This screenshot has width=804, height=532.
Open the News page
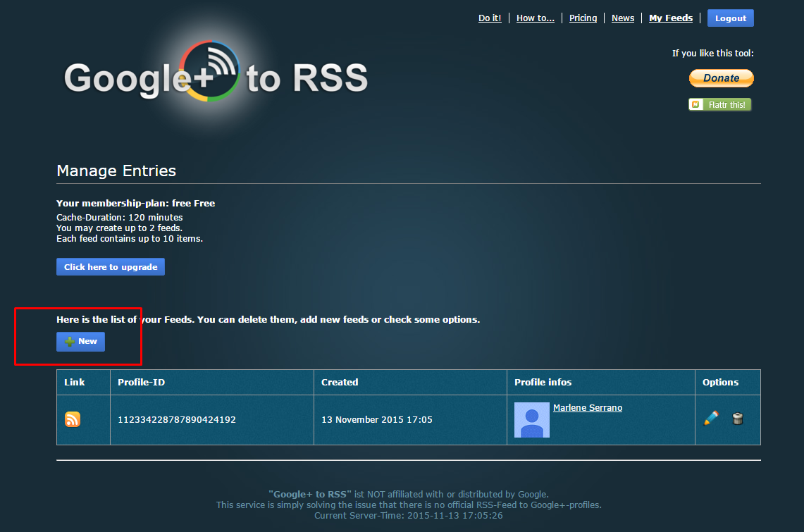coord(623,18)
